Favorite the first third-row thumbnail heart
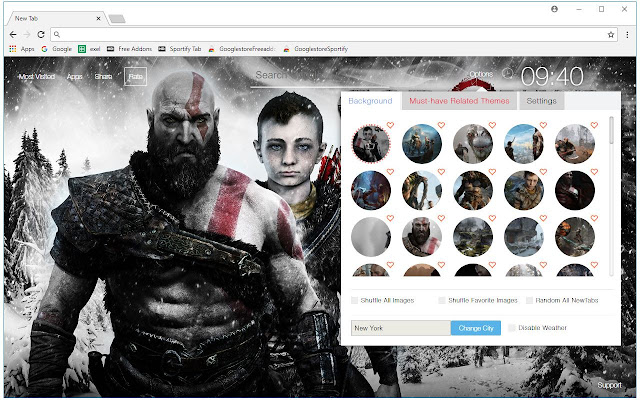640x400 pixels. click(x=390, y=218)
